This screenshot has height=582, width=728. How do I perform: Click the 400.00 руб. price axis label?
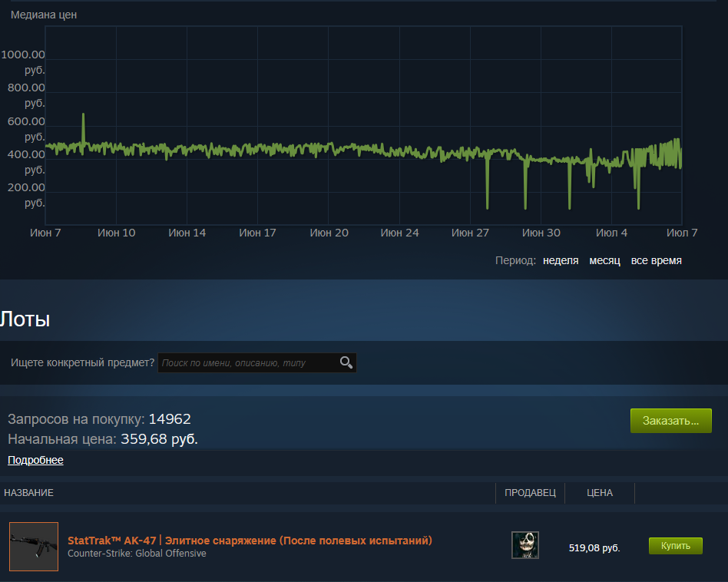click(x=26, y=162)
